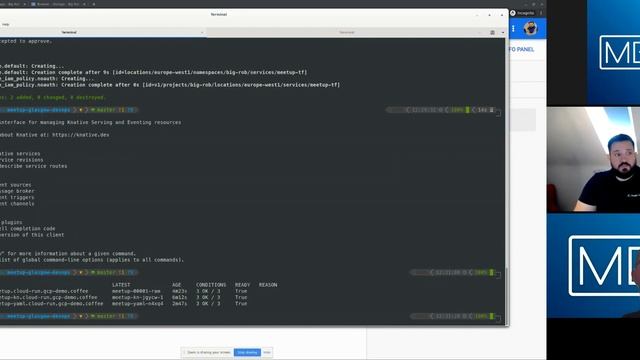The image size is (640, 360).
Task: Click the https://knative.dev URL in terminal
Action: (x=81, y=135)
